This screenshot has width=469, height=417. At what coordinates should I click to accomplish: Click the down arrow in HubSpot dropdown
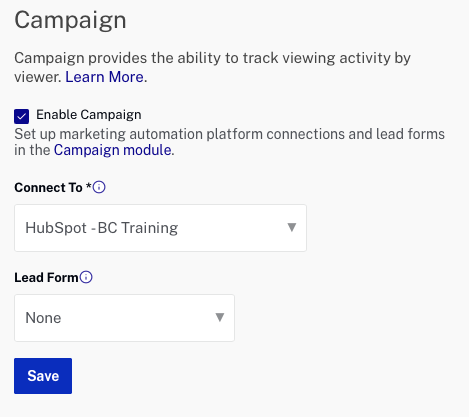[x=292, y=227]
